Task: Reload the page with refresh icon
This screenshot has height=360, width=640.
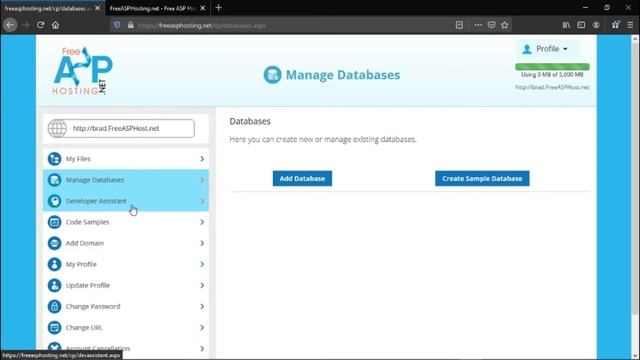Action: [40, 25]
